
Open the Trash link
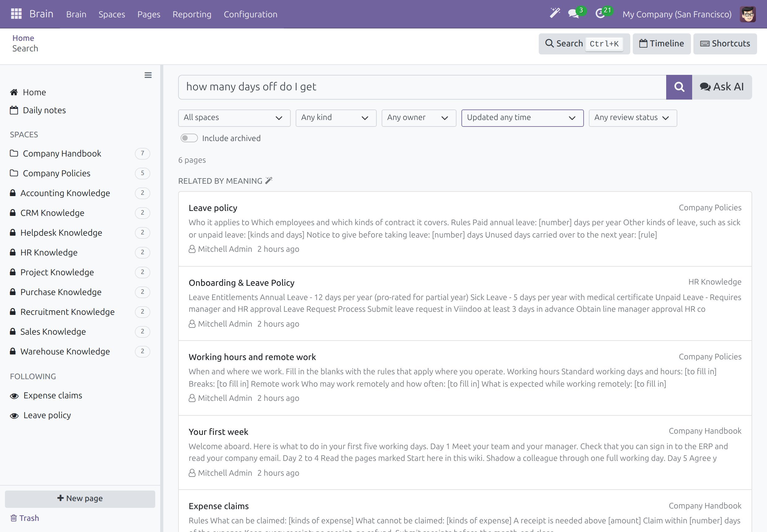point(25,518)
